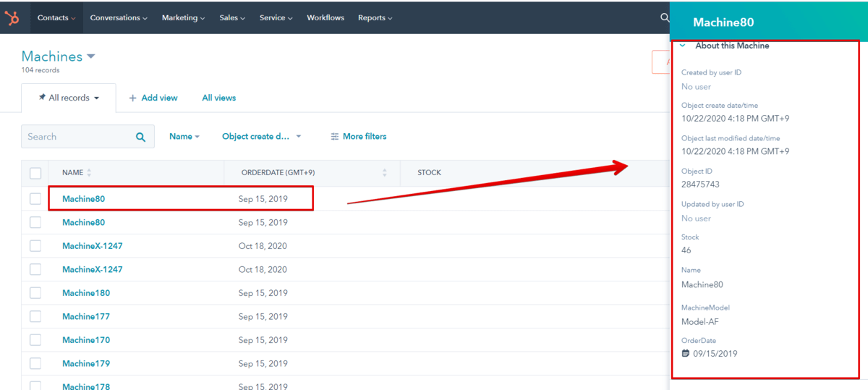Click the HubSpot sprocket logo

[x=12, y=18]
